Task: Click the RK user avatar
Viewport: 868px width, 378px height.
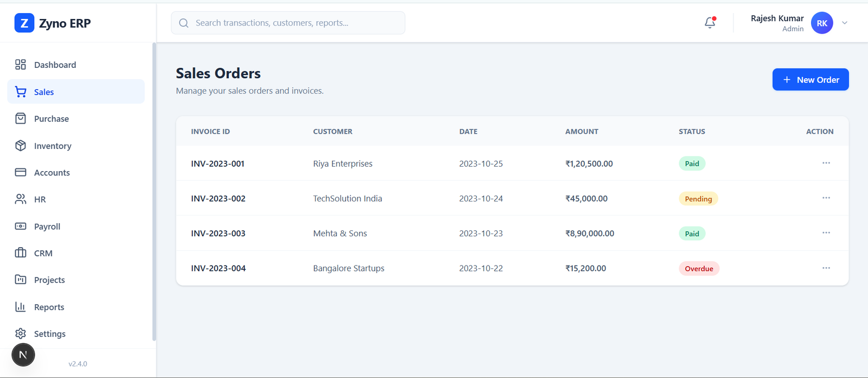Action: 822,23
